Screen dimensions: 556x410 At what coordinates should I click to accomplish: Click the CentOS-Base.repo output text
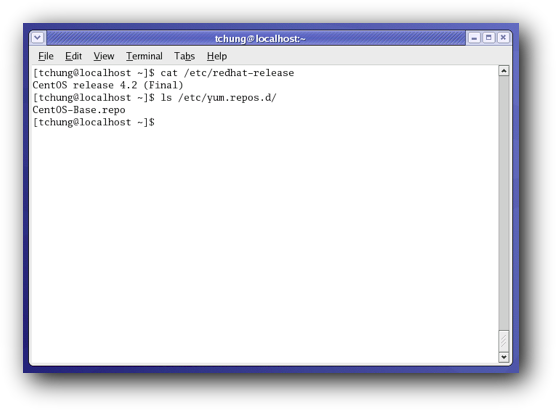[x=79, y=110]
